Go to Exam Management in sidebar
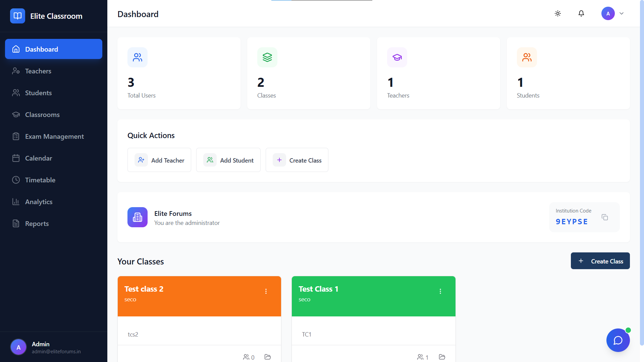The image size is (644, 362). [x=54, y=136]
